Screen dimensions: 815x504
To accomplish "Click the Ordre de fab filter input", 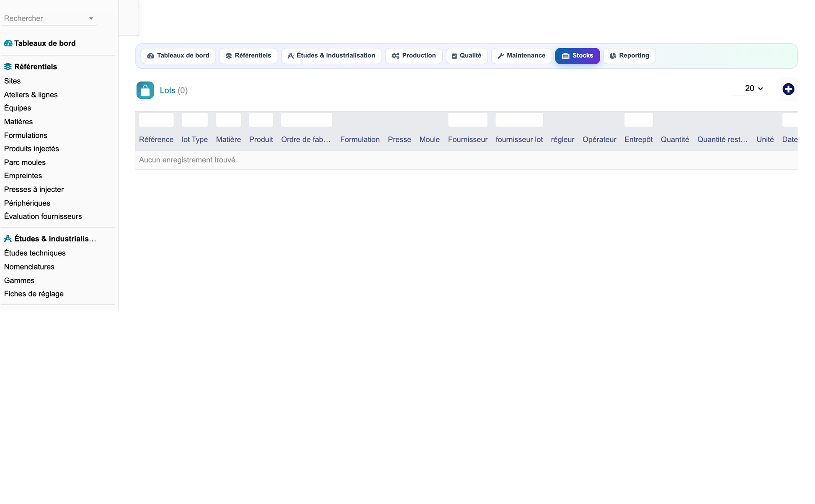I will (307, 120).
